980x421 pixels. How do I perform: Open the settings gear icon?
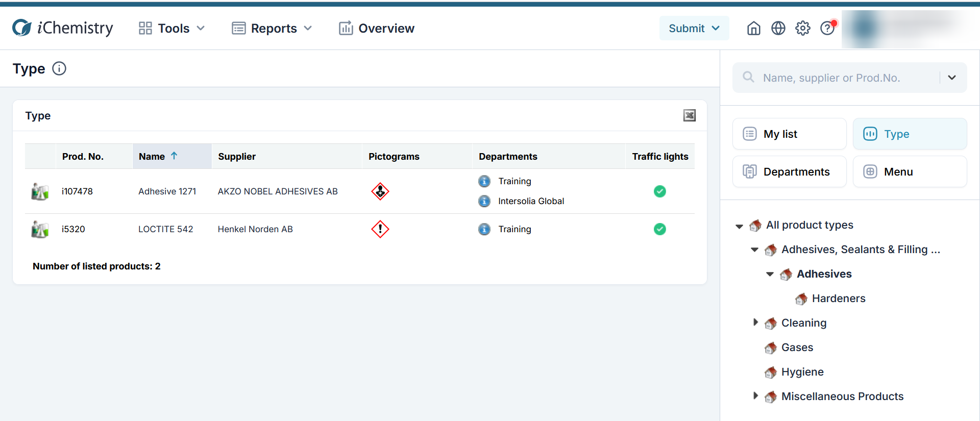click(803, 28)
